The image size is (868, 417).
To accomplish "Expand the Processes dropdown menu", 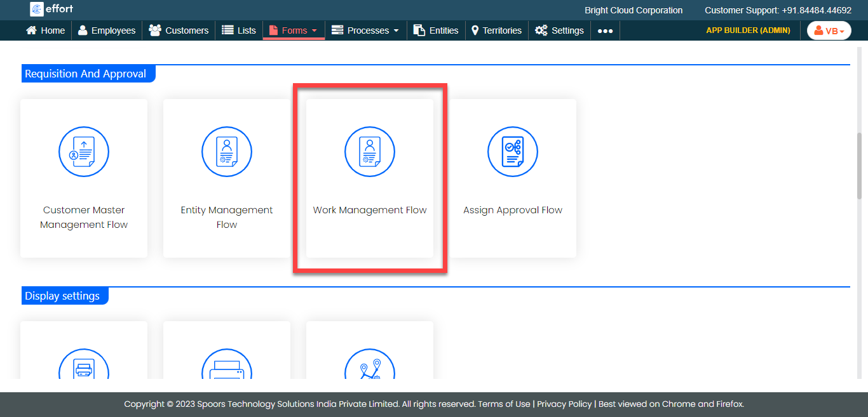I will click(x=365, y=30).
